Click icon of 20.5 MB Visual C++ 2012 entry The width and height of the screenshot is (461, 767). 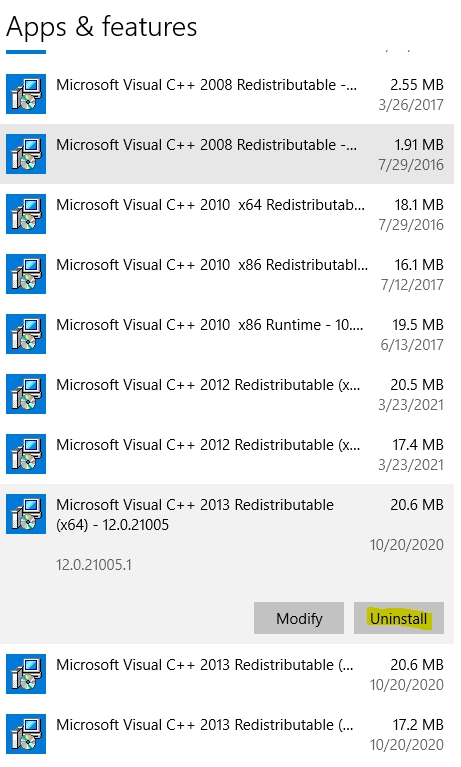coord(26,394)
